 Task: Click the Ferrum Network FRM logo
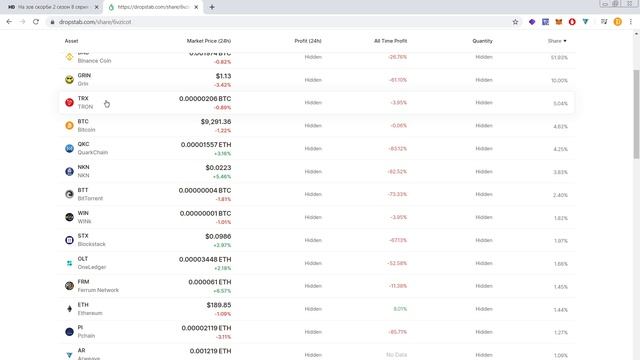pos(69,286)
